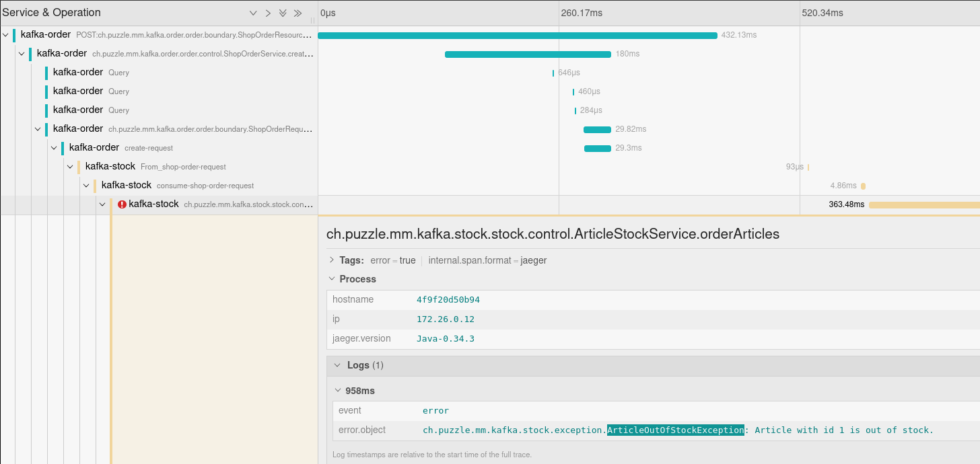Collapse the kafka-stock From_shop-order-request span

[71, 166]
